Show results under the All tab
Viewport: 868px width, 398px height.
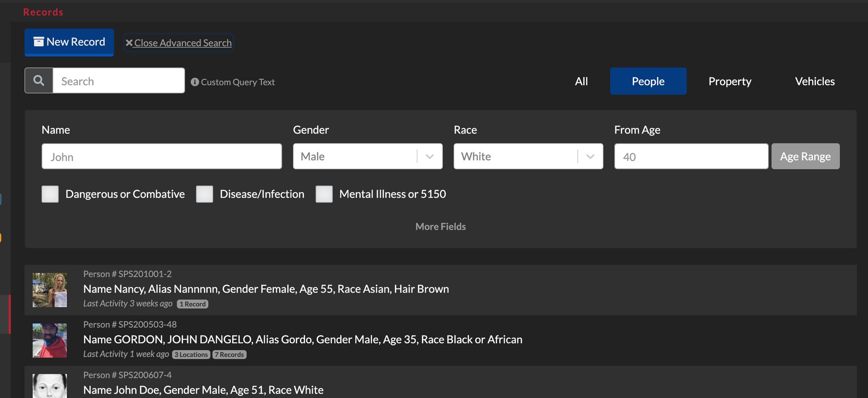(581, 82)
